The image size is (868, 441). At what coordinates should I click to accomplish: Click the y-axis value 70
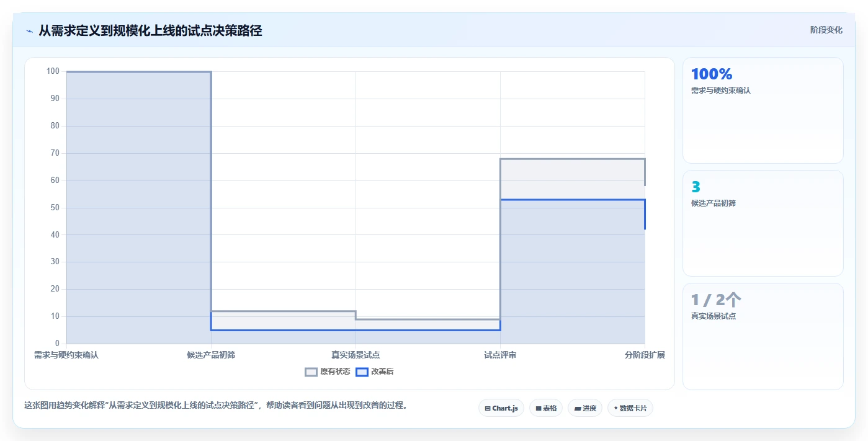click(x=55, y=153)
